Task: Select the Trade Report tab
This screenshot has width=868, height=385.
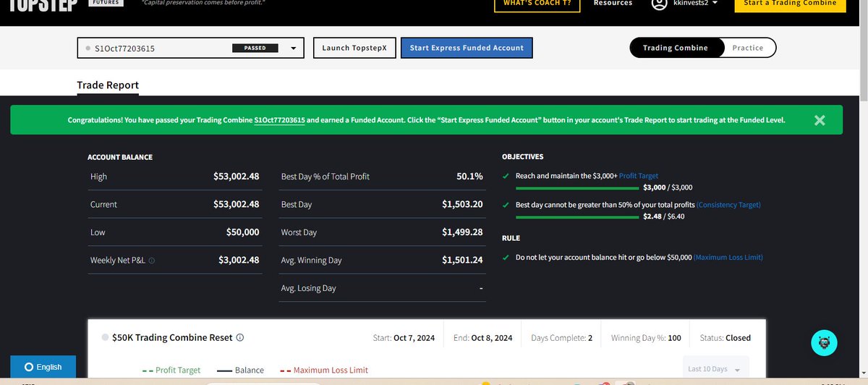Action: 108,85
